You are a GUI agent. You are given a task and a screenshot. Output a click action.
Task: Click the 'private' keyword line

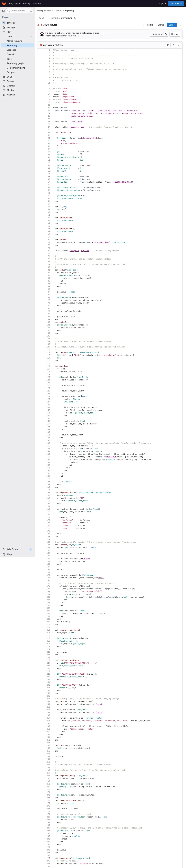pos(59,756)
